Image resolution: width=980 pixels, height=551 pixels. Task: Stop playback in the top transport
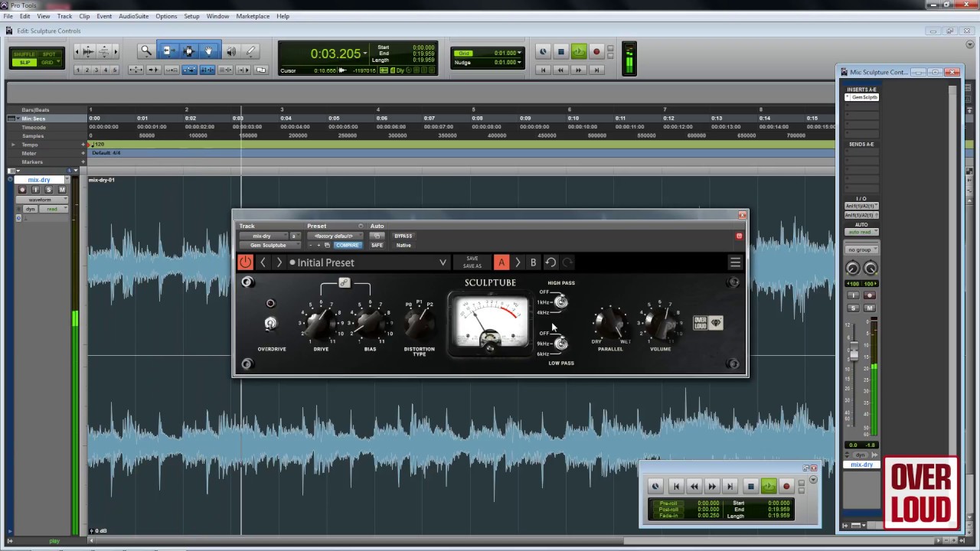[560, 52]
